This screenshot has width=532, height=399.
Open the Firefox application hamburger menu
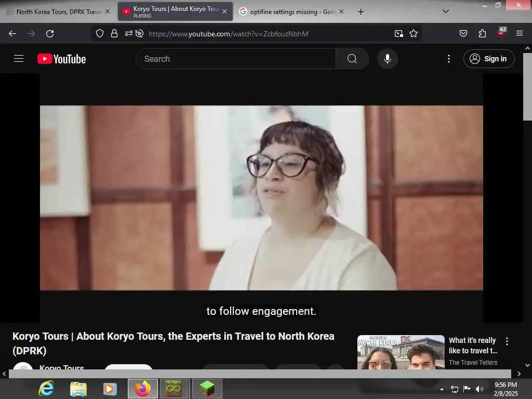(x=520, y=33)
